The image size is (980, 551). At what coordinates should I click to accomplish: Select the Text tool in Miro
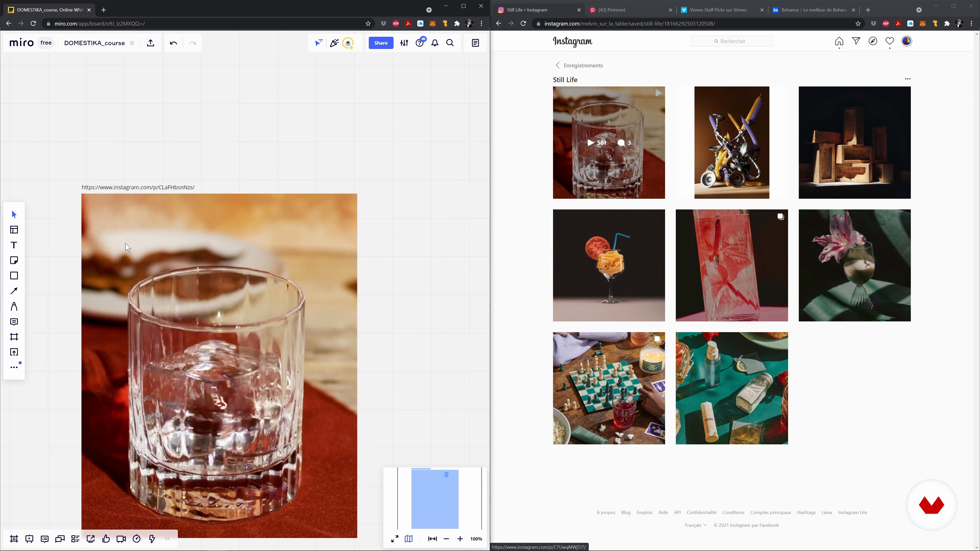[14, 245]
